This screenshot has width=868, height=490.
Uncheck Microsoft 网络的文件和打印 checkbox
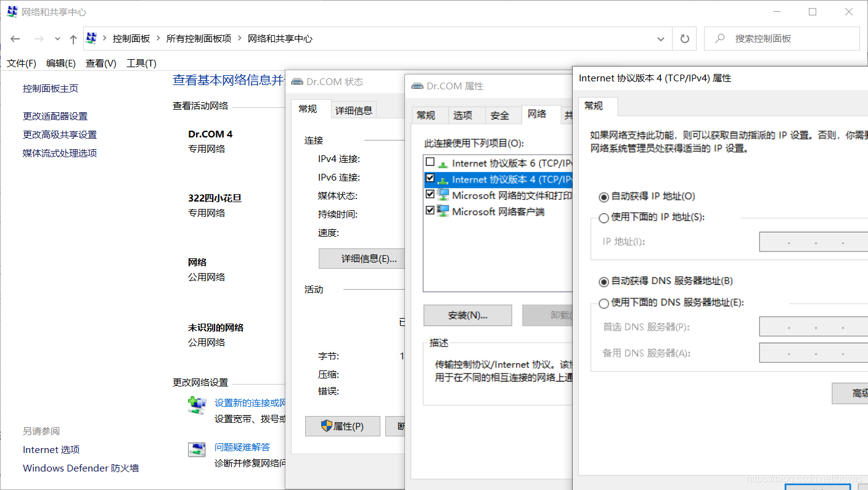pyautogui.click(x=430, y=194)
